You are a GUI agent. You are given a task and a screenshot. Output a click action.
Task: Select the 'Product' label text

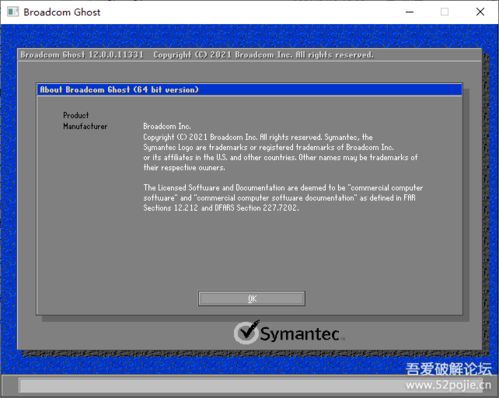pos(76,115)
